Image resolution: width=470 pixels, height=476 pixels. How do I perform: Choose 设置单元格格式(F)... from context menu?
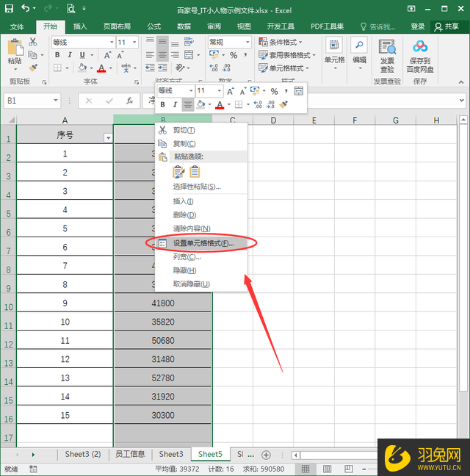[x=201, y=243]
